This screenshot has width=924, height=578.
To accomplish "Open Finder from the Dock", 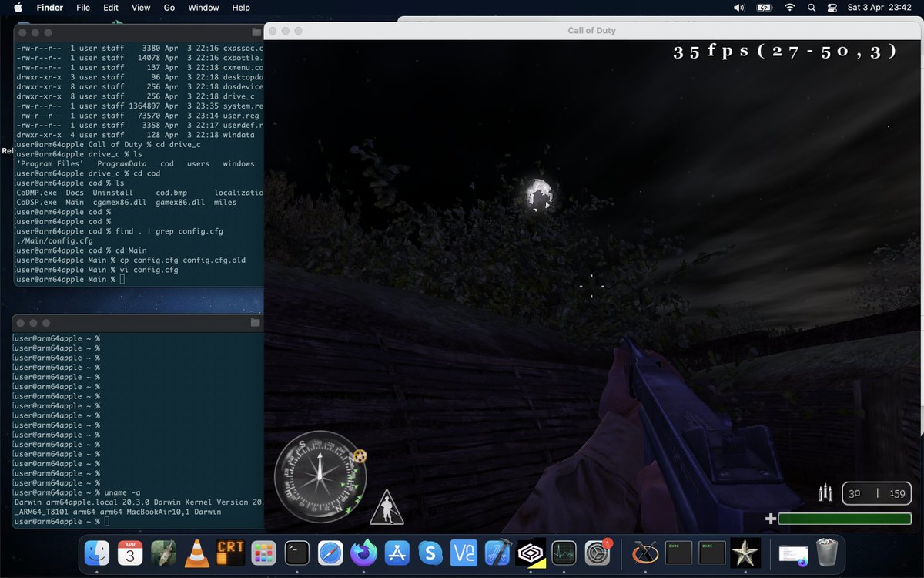I will 98,552.
